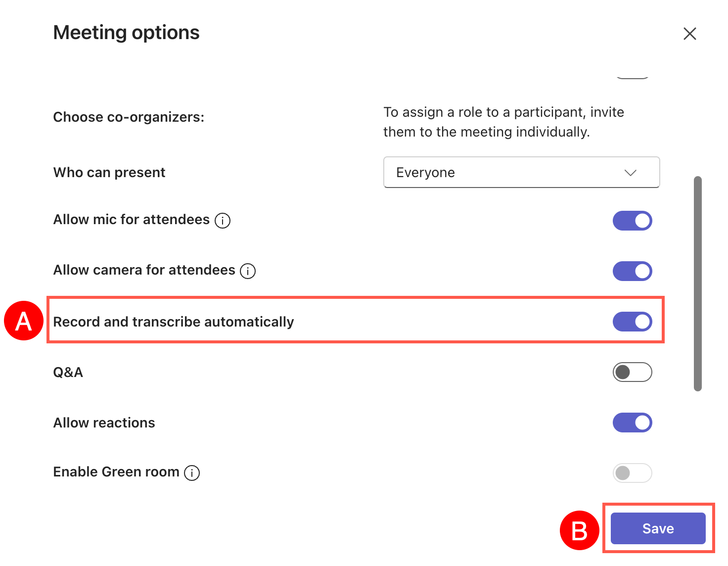Screen dimensions: 728x566
Task: Click the vertical scrollbar thumb
Action: pyautogui.click(x=698, y=283)
